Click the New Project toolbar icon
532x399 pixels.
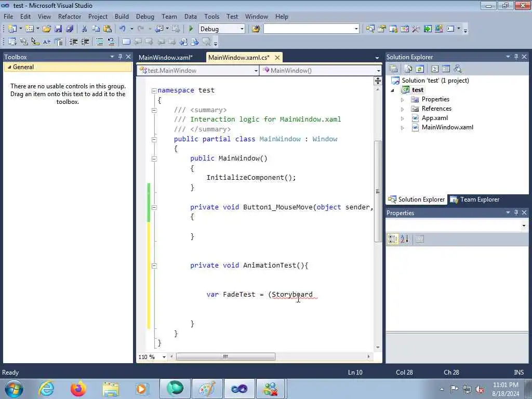point(12,29)
